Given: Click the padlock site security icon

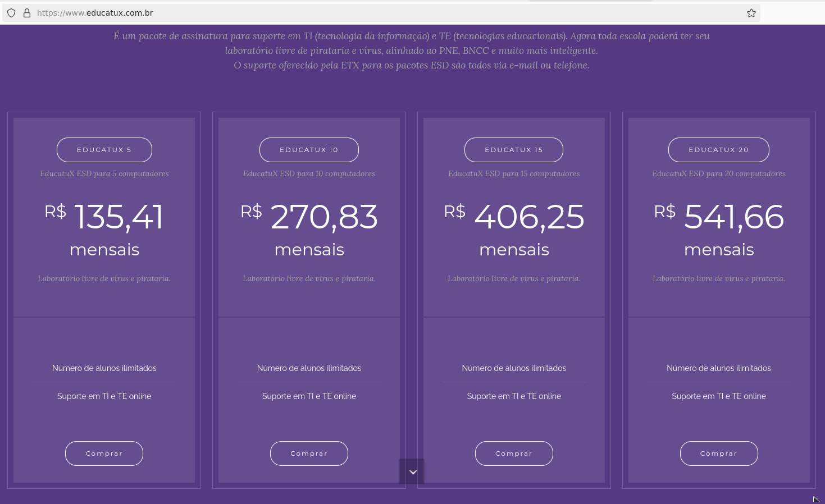Looking at the screenshot, I should (26, 13).
